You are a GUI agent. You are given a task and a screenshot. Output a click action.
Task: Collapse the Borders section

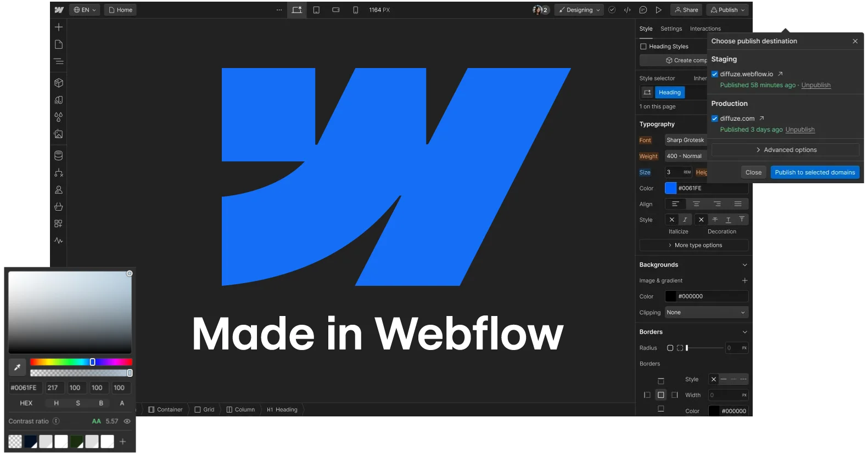744,332
